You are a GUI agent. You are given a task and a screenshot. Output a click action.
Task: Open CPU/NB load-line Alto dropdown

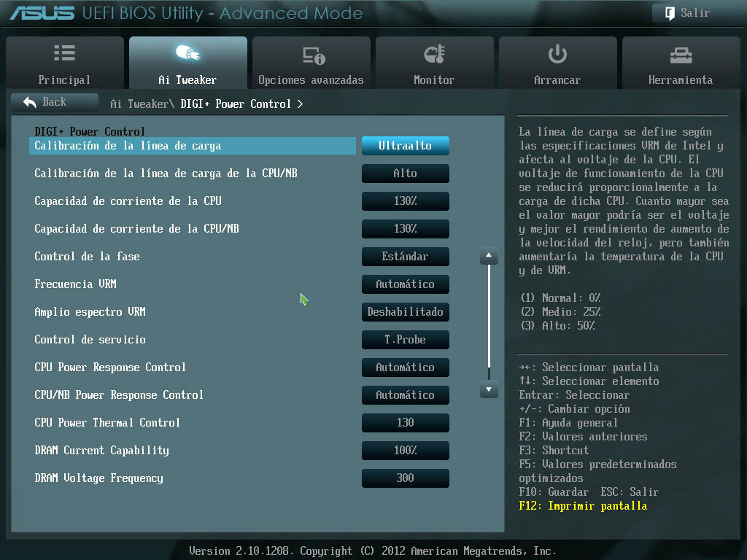[x=406, y=174]
